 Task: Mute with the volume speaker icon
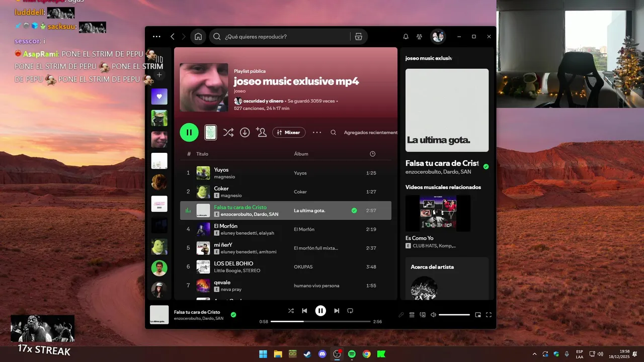coord(433,315)
